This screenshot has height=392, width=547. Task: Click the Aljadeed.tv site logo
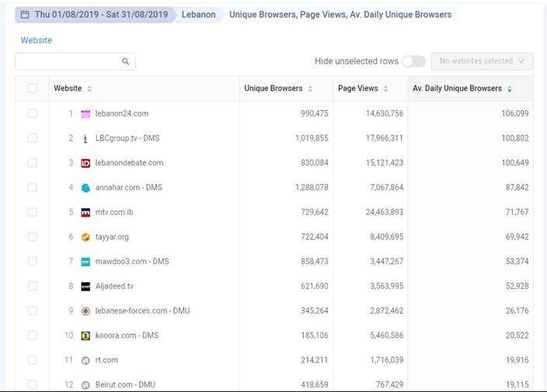point(85,286)
